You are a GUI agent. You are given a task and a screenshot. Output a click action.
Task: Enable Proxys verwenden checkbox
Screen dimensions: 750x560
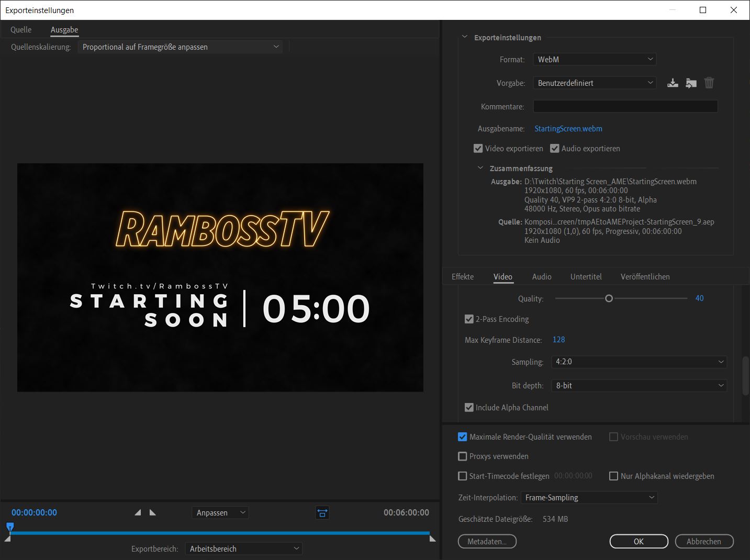click(x=462, y=456)
